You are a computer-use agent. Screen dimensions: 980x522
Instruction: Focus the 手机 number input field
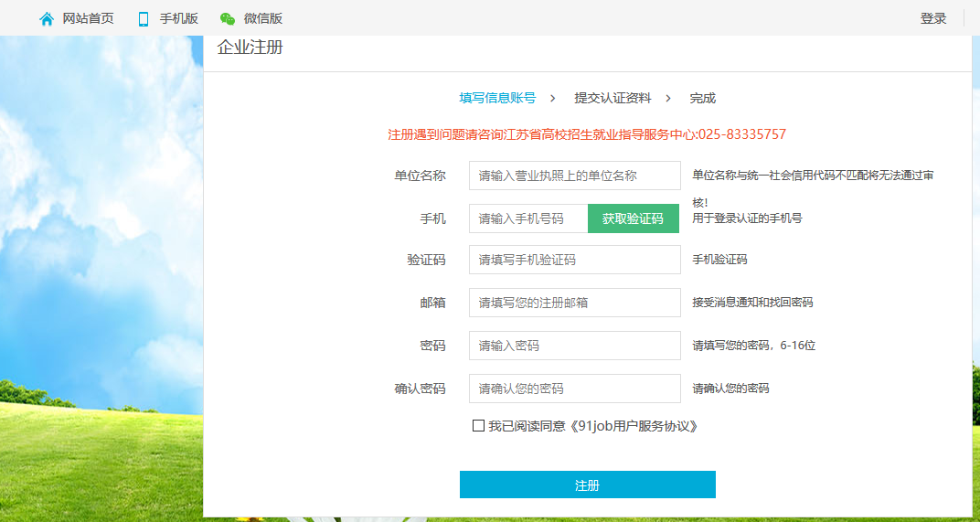coord(528,218)
